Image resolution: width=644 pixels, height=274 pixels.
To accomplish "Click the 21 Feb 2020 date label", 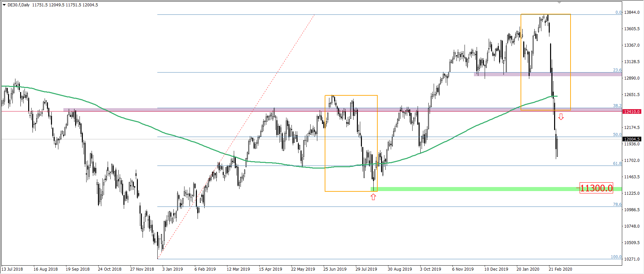I will 560,269.
